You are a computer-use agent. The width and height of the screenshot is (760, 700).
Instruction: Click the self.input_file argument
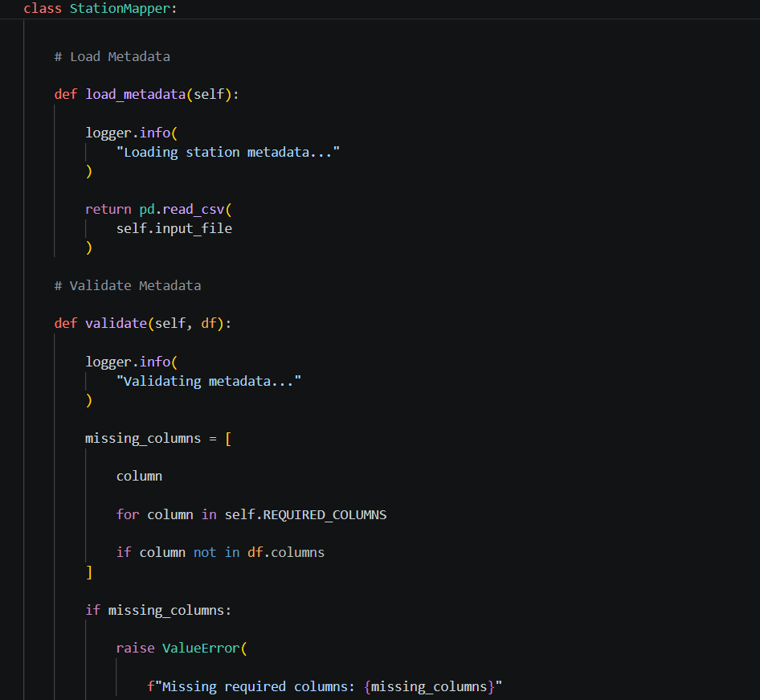[174, 228]
